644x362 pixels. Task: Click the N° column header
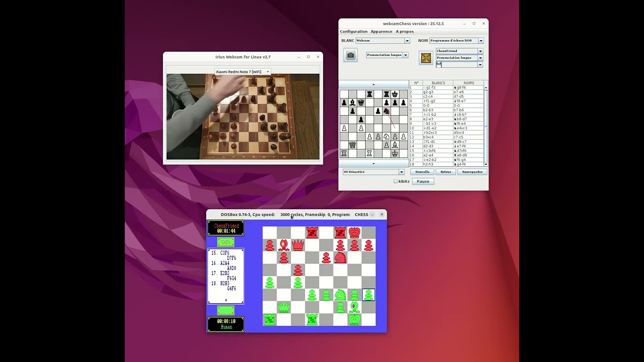click(x=416, y=83)
